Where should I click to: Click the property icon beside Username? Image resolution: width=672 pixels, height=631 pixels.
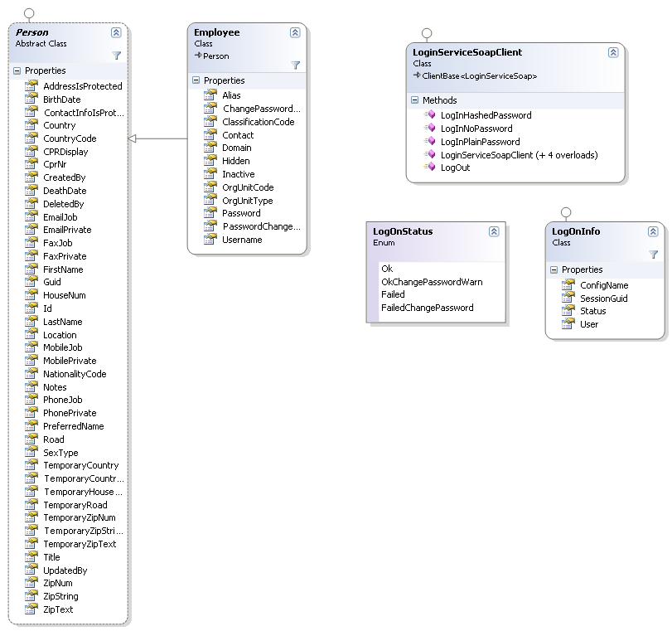pyautogui.click(x=210, y=240)
